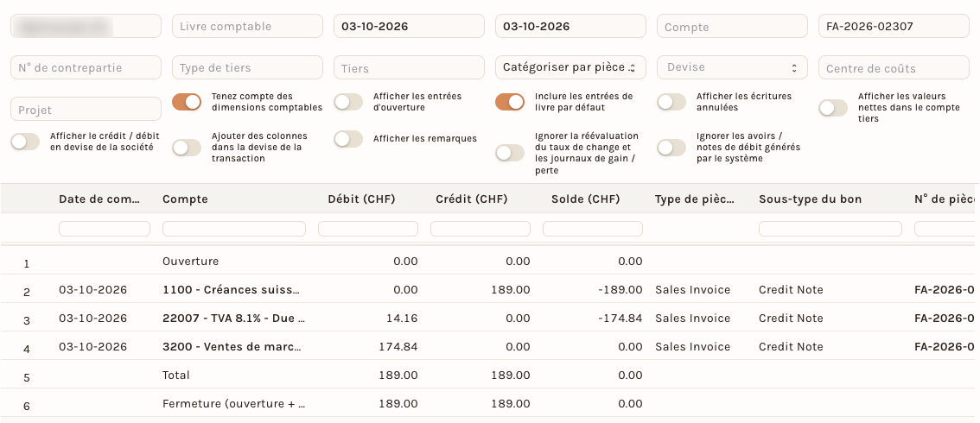Click the 'Type de tiers' field

[247, 67]
